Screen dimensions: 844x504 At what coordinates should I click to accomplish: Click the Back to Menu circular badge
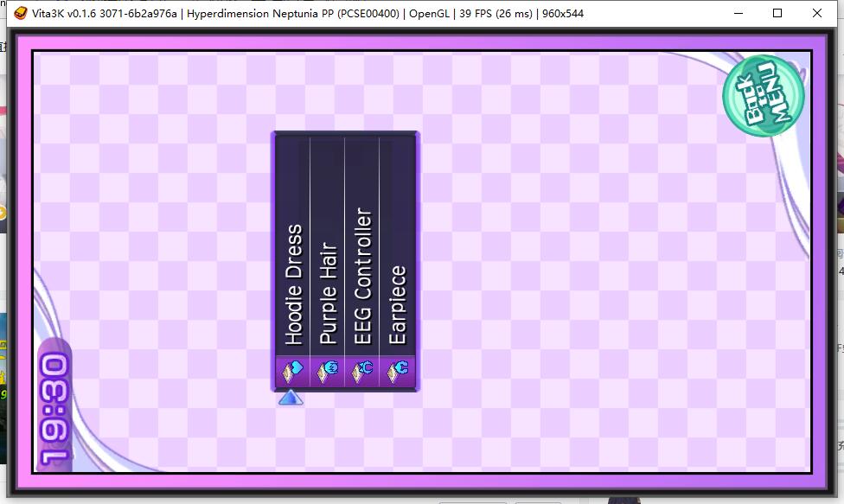(x=762, y=97)
